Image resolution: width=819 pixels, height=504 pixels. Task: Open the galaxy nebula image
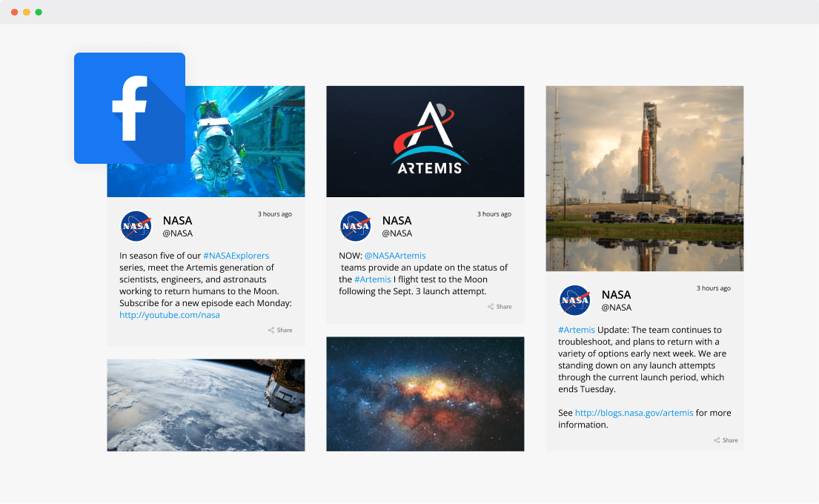[425, 394]
